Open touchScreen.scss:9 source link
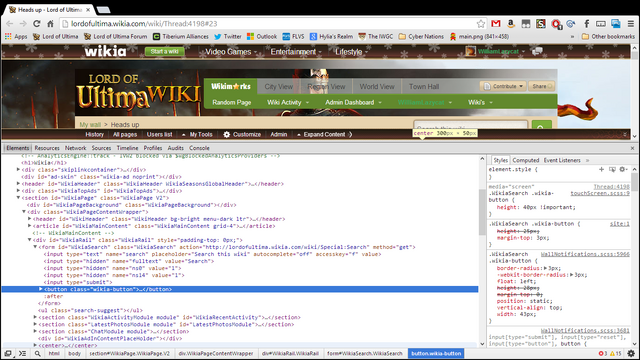 point(600,193)
